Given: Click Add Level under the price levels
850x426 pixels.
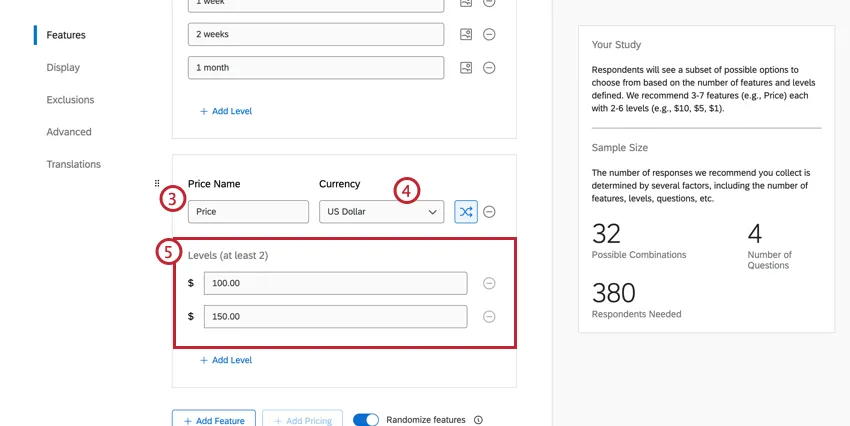Looking at the screenshot, I should tap(226, 360).
